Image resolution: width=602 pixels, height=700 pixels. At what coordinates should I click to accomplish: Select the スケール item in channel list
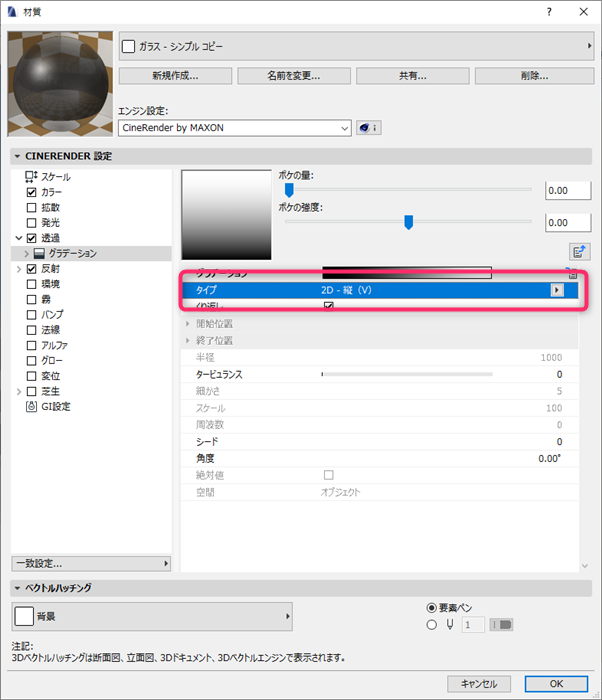(56, 177)
